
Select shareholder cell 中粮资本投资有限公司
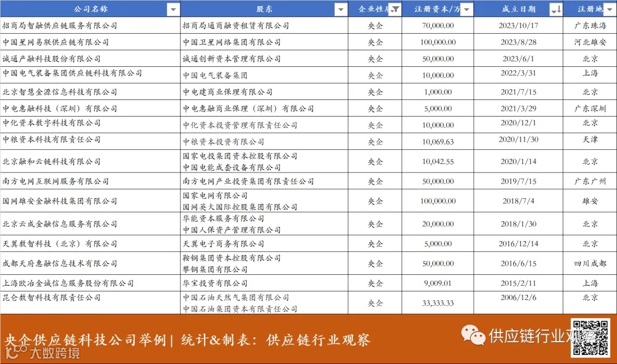pyautogui.click(x=265, y=141)
